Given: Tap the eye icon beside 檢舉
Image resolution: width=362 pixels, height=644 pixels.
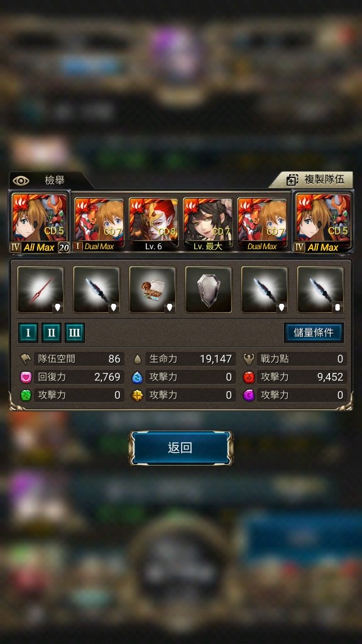Looking at the screenshot, I should coord(21,180).
